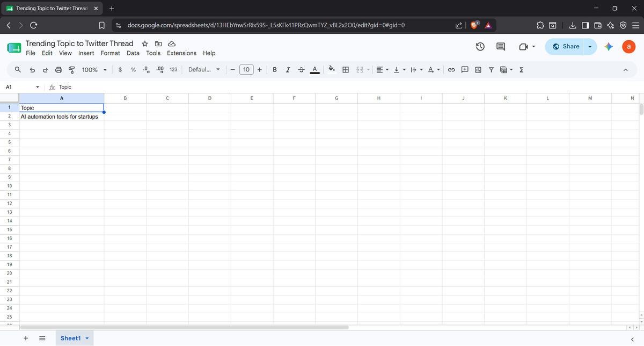Open the comments history panel
The height and width of the screenshot is (346, 644).
(x=501, y=47)
